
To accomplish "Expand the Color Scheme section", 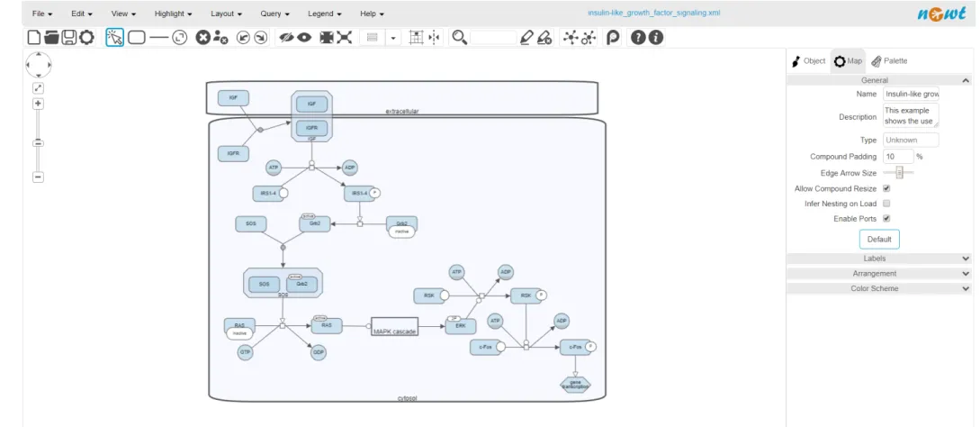I will coord(878,288).
